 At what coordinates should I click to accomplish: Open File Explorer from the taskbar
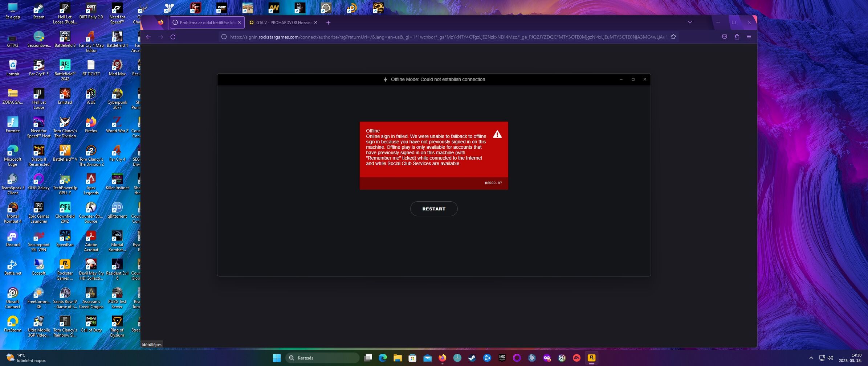[398, 358]
